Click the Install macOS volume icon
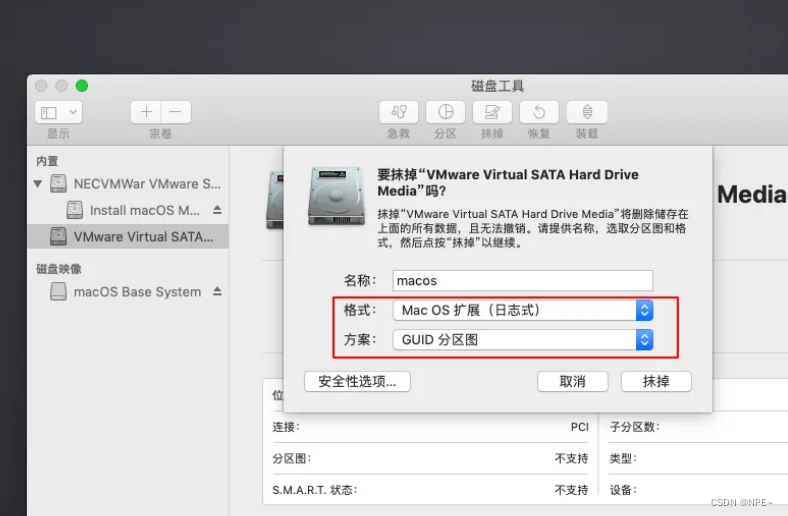Image resolution: width=788 pixels, height=516 pixels. (75, 210)
